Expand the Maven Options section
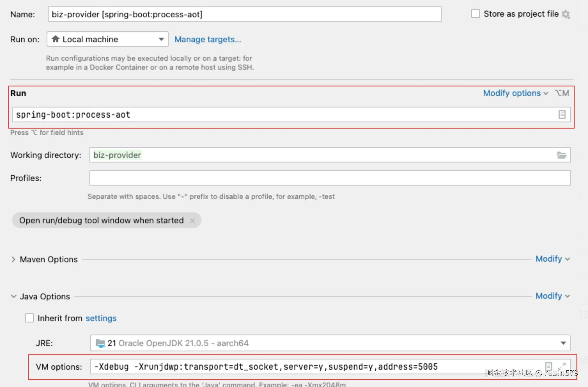Viewport: 588px width, 387px height. [x=13, y=259]
